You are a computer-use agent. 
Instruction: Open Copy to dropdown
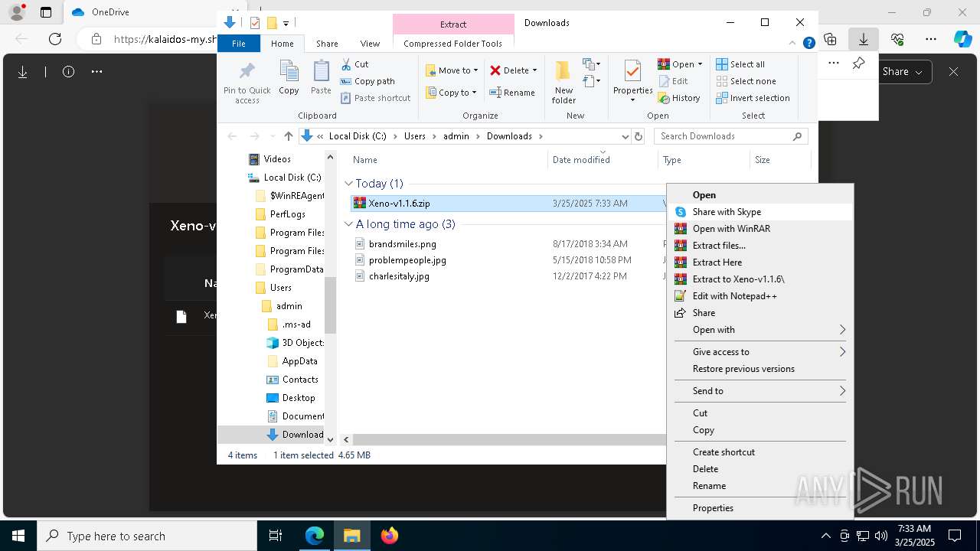coord(452,93)
